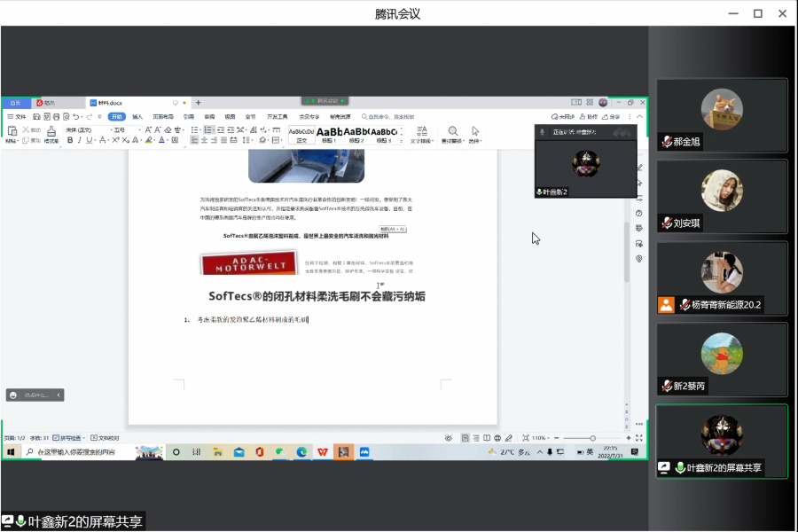Expand the styles gallery list
The image size is (798, 532).
tap(401, 141)
